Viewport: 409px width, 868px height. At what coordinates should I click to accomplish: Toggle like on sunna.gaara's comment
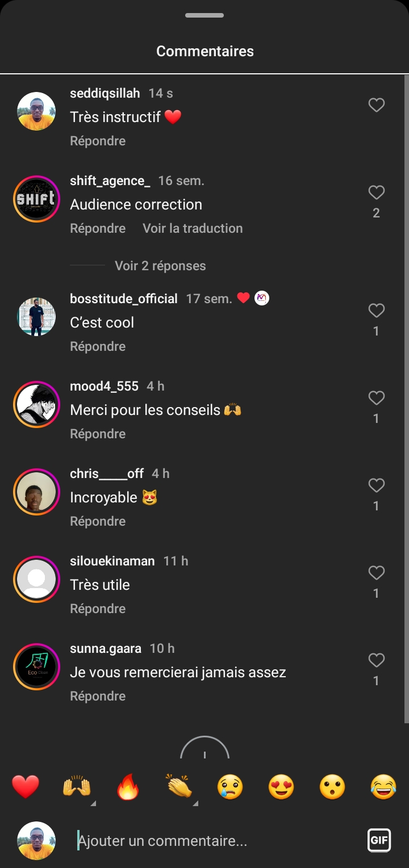[x=376, y=660]
